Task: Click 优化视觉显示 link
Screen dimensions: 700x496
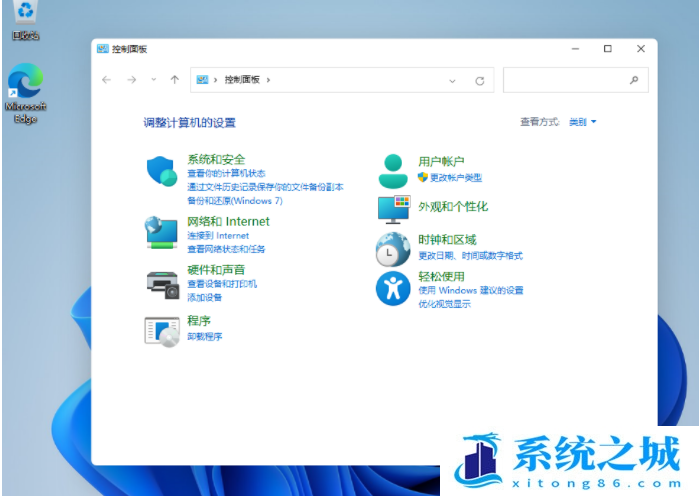Action: (444, 304)
